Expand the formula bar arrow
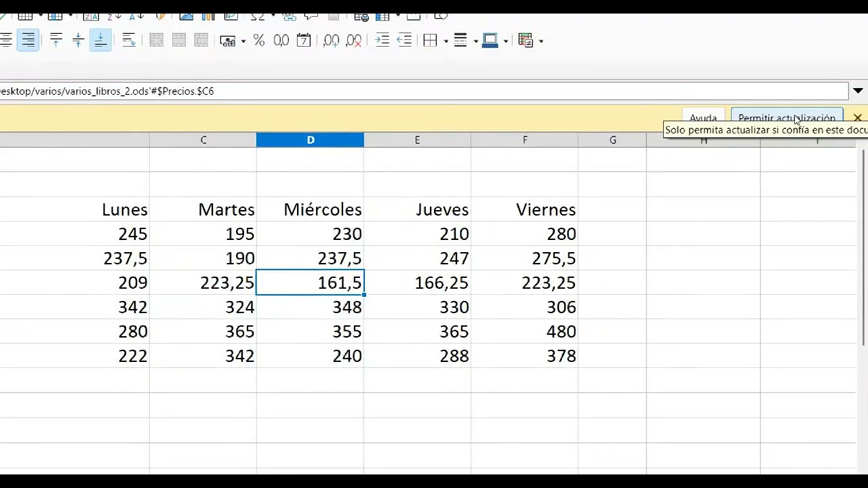 (x=858, y=91)
